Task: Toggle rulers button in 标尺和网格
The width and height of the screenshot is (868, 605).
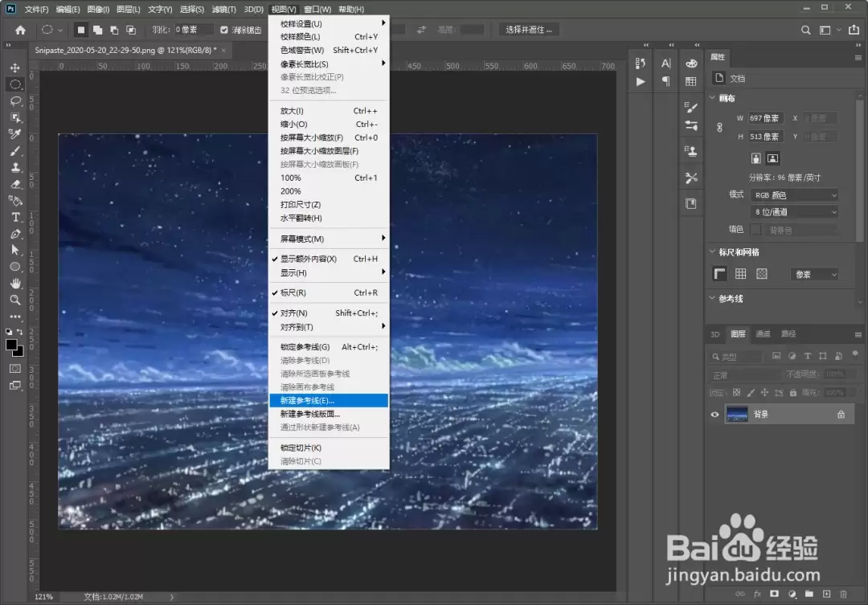Action: tap(719, 274)
